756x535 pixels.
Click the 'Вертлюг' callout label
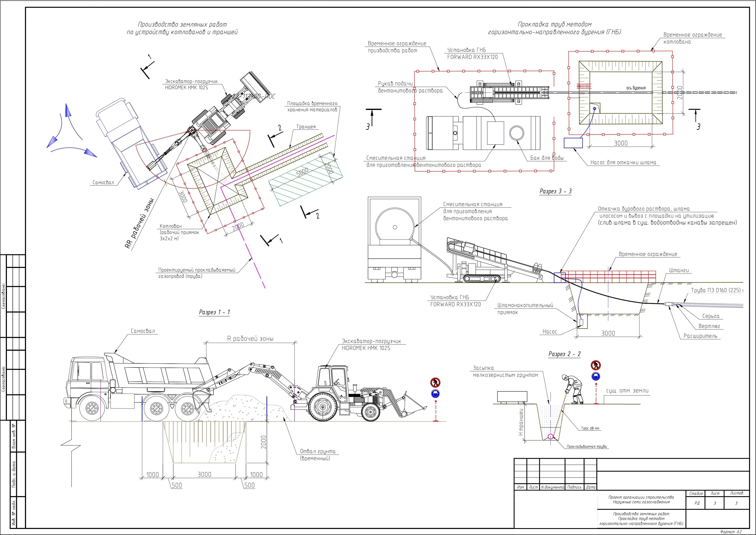coord(709,326)
